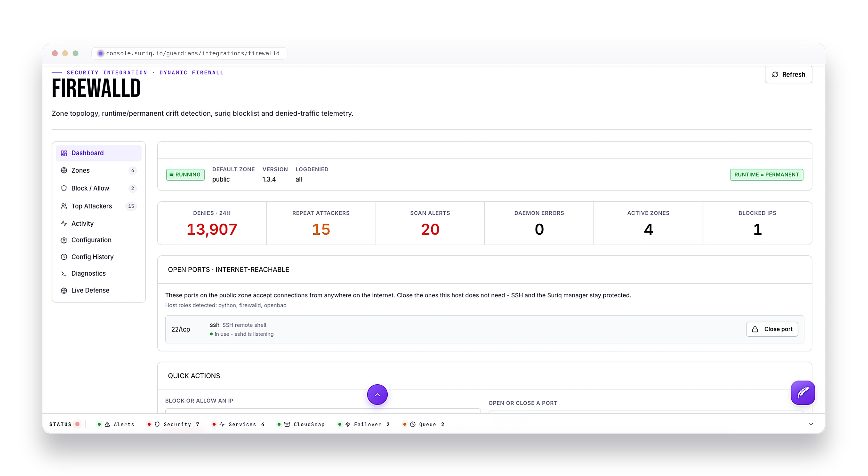Click the 'Block or allow an IP' label
The height and width of the screenshot is (476, 868).
click(199, 401)
